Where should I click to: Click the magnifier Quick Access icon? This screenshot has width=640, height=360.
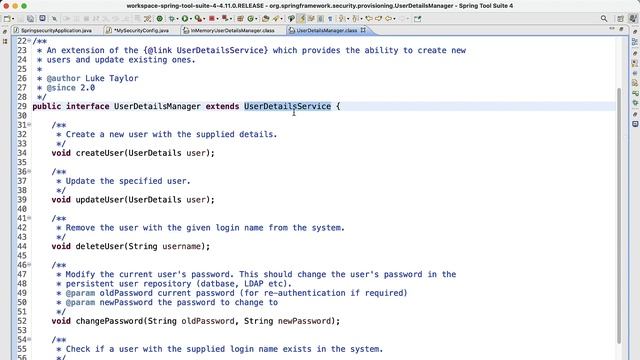(604, 19)
